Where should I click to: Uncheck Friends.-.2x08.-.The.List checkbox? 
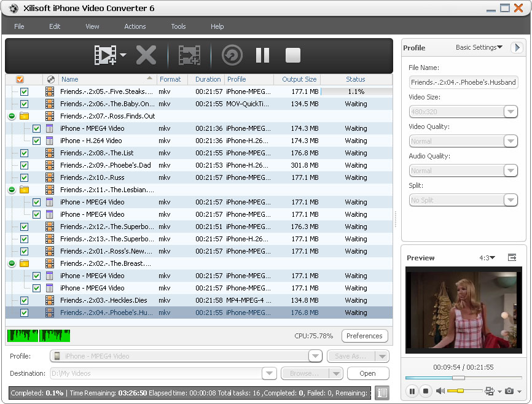click(x=25, y=153)
